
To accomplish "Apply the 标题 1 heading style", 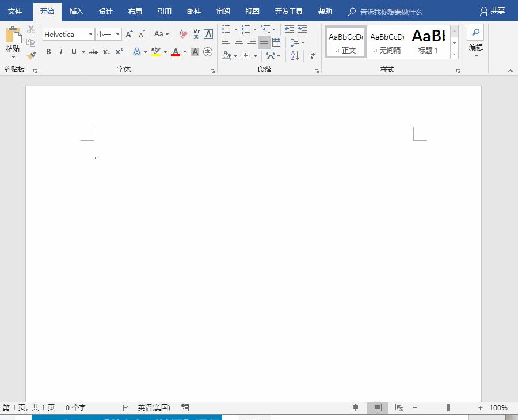I will 428,42.
